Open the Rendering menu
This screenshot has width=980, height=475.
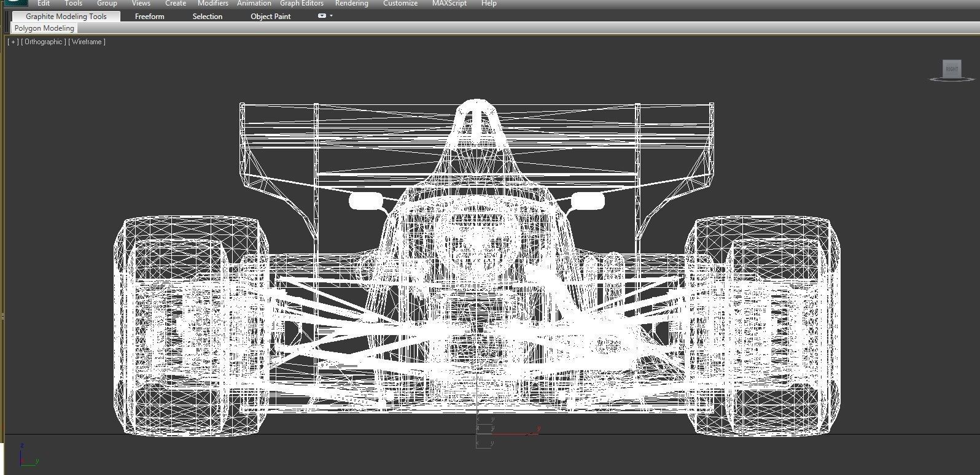coord(352,3)
